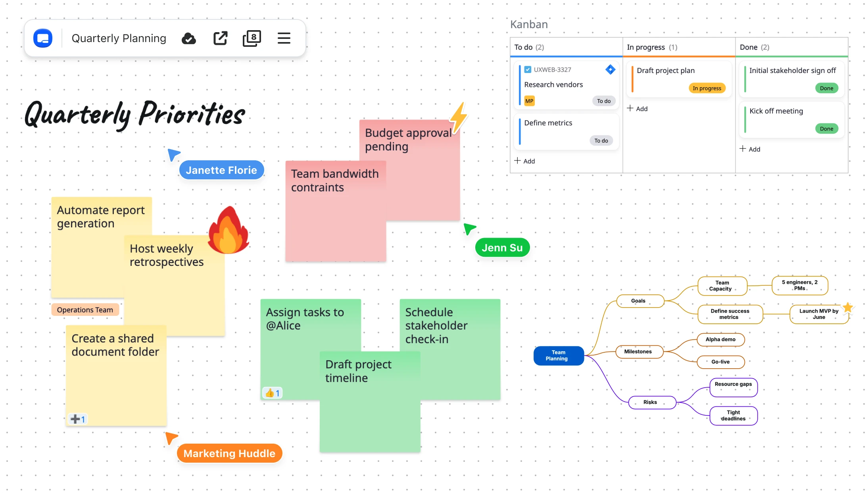Open the In progress status on Draft project plan
This screenshot has width=868, height=496.
pyautogui.click(x=707, y=88)
